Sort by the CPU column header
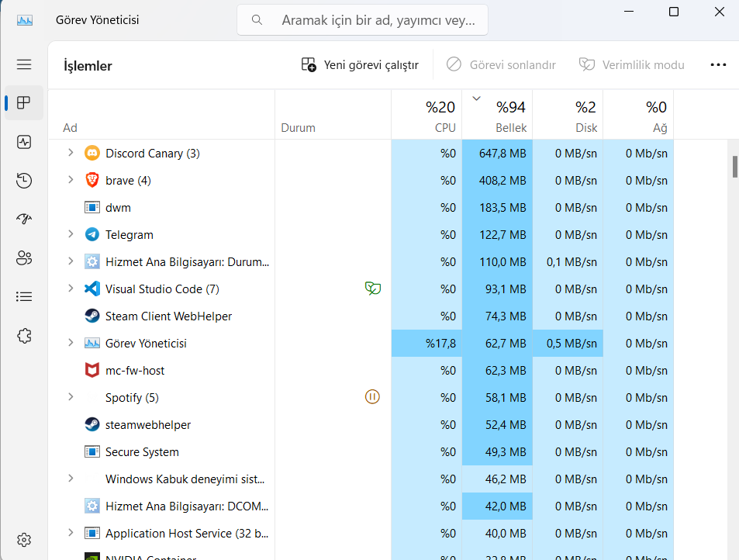 pos(426,115)
